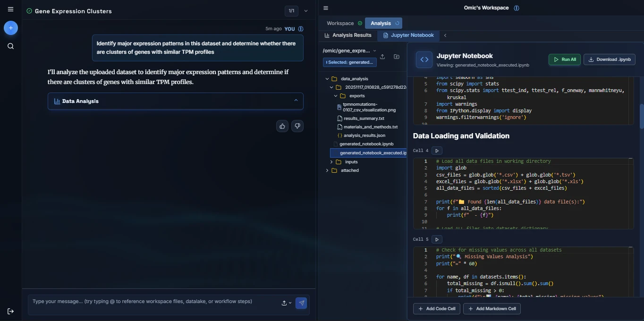This screenshot has height=321, width=644.
Task: Open tpmnomutations-0107_csv_visualization.png file
Action: click(x=369, y=107)
